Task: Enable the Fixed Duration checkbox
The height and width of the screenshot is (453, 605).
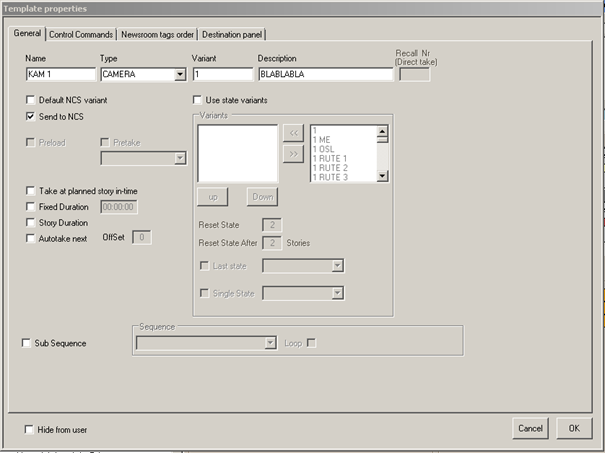Action: [x=30, y=206]
